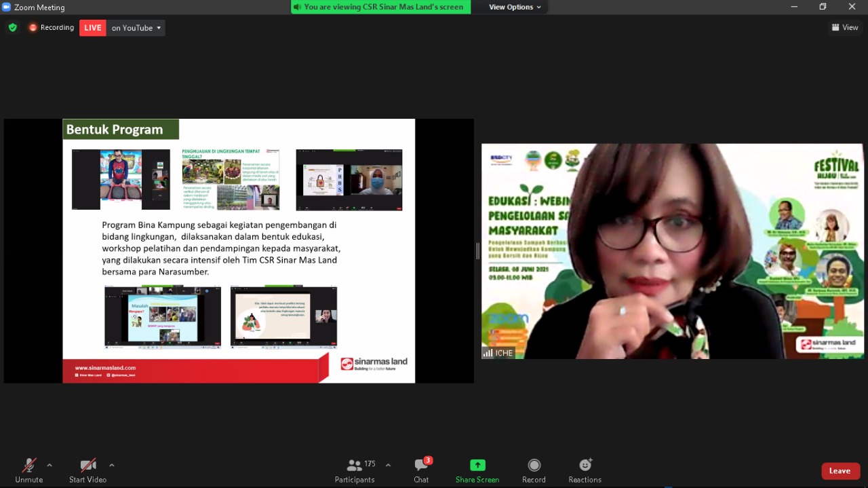This screenshot has width=868, height=488.
Task: Click the unread chat badge showing 3
Action: click(x=428, y=461)
